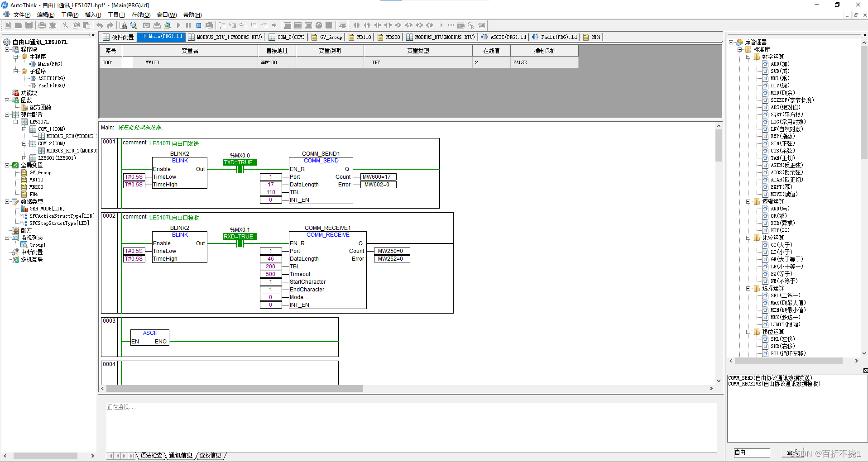Viewport: 868px width, 462px height.
Task: Select MB200 under global variables
Action: [36, 187]
